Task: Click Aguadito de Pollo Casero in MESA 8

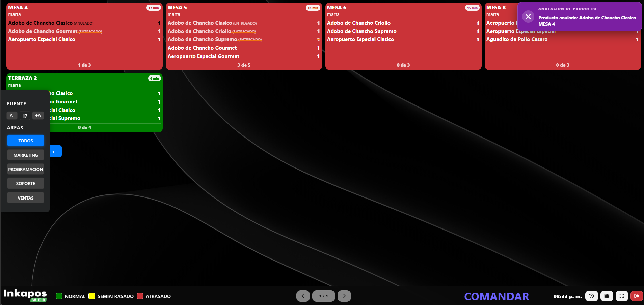Action: point(517,39)
